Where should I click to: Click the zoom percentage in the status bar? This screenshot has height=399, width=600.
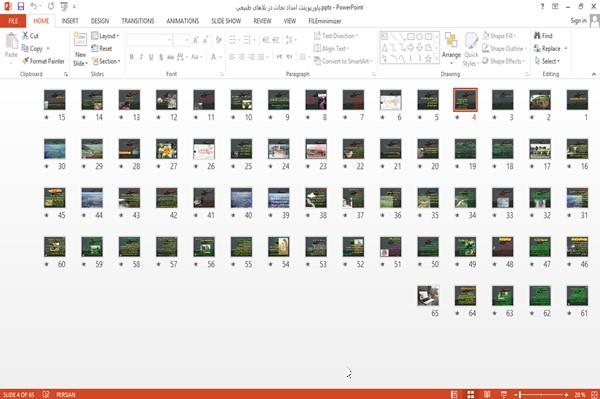(579, 394)
